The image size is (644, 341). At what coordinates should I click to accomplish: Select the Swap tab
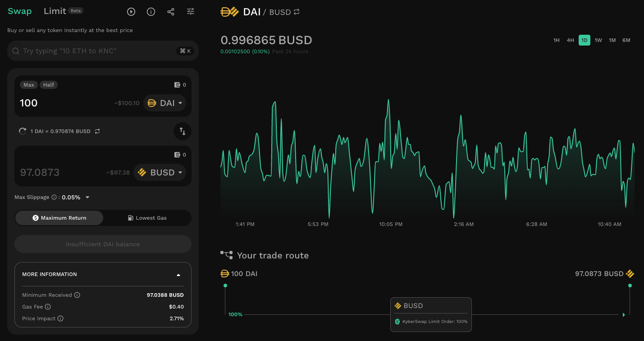(20, 11)
